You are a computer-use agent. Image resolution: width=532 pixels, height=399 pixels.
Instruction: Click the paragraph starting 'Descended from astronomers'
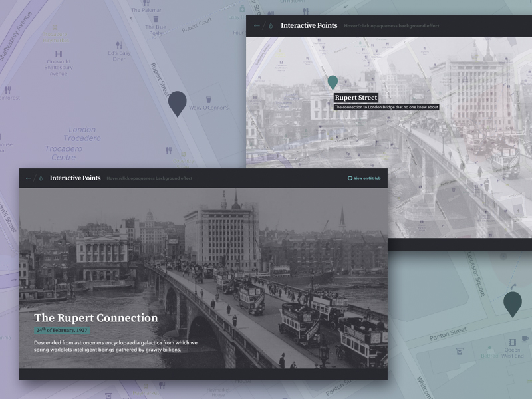pos(115,346)
